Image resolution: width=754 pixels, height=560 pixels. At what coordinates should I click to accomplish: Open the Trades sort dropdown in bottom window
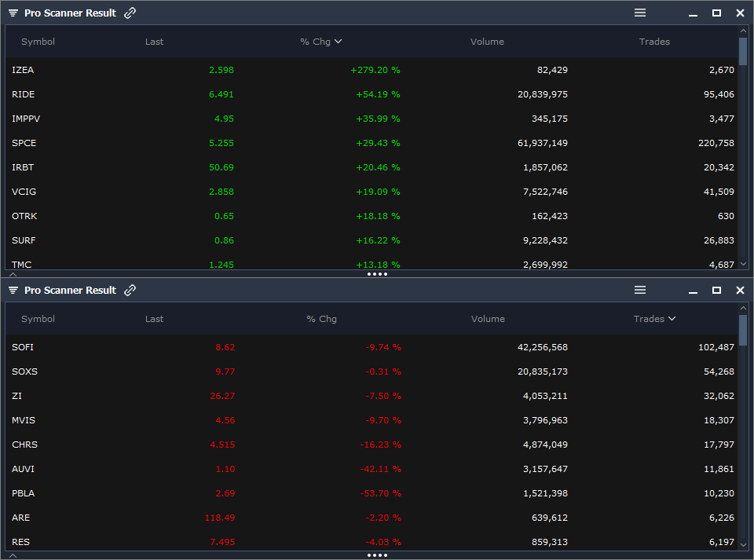click(673, 319)
